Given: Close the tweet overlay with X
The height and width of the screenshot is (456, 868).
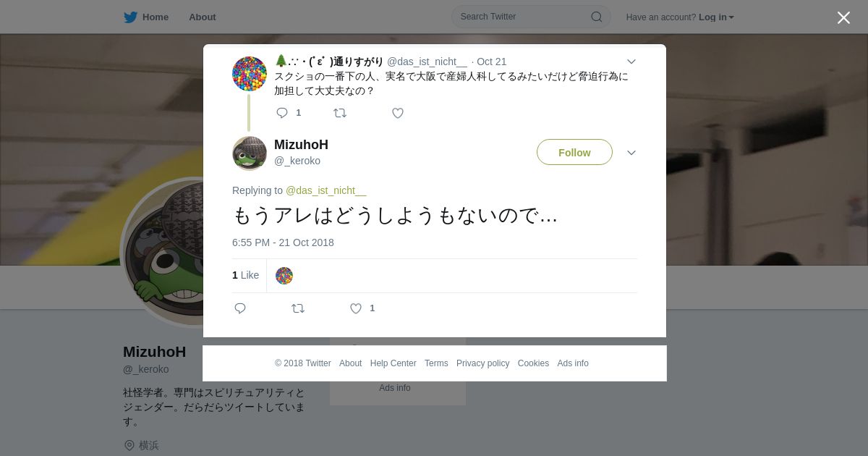Looking at the screenshot, I should (x=843, y=17).
